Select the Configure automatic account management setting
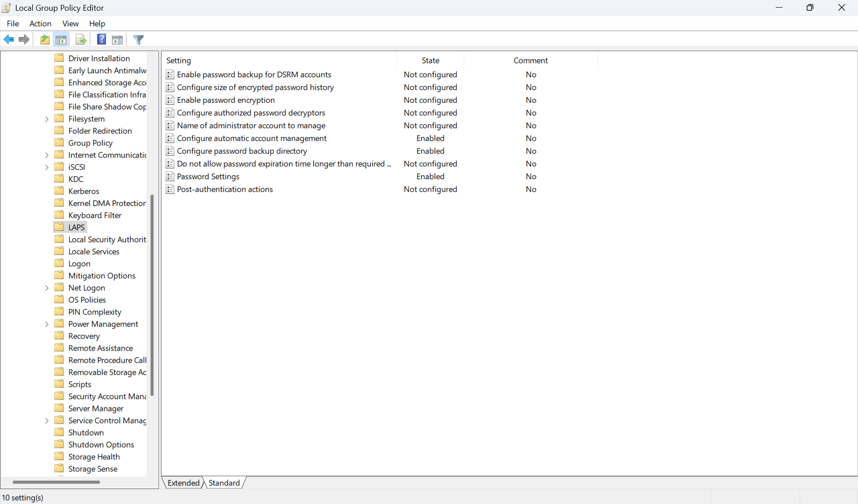Image resolution: width=858 pixels, height=504 pixels. point(252,138)
